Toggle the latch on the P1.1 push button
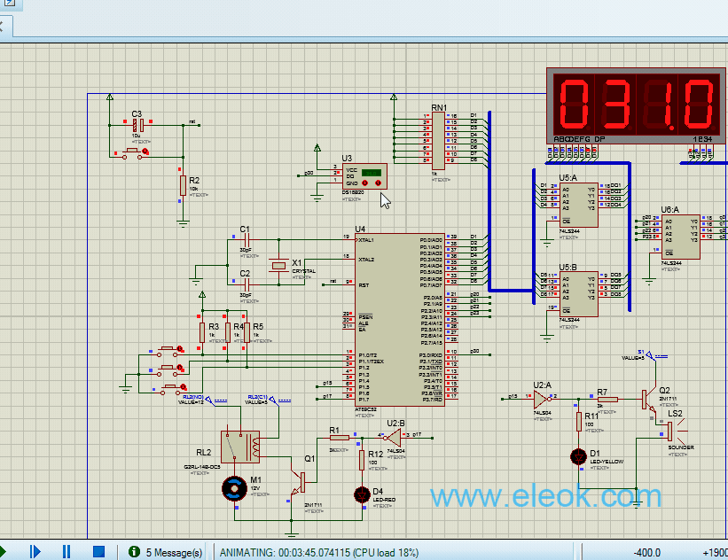The height and width of the screenshot is (560, 728). click(180, 369)
